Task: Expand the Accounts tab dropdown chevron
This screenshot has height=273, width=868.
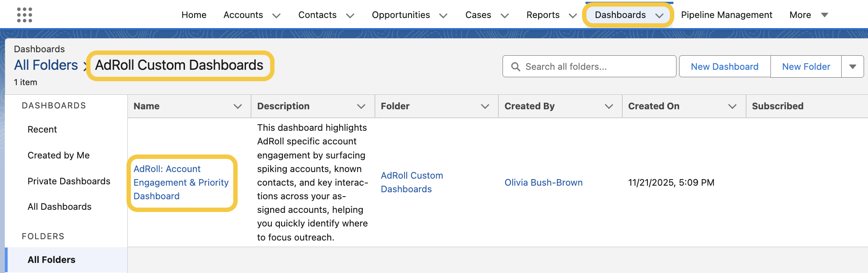Action: click(x=276, y=16)
